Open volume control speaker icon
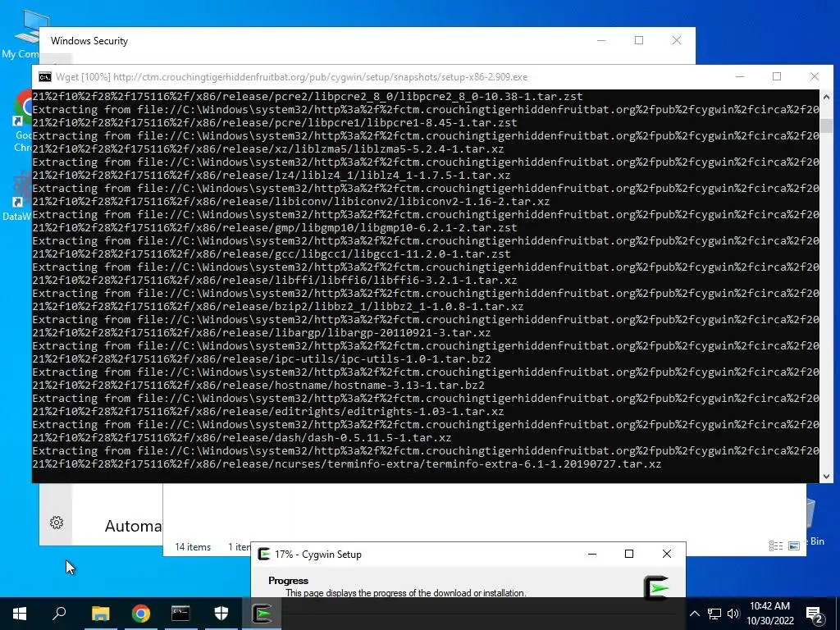 (733, 614)
